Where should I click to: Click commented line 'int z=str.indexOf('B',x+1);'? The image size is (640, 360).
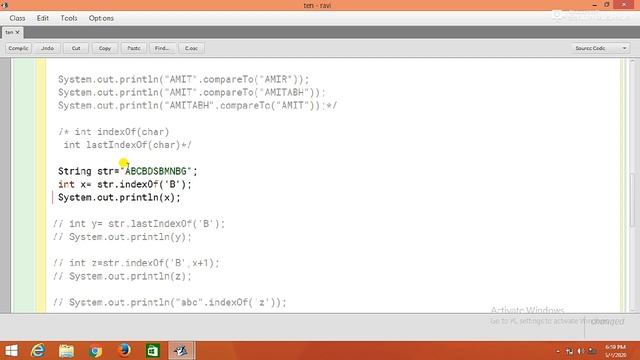pyautogui.click(x=136, y=263)
